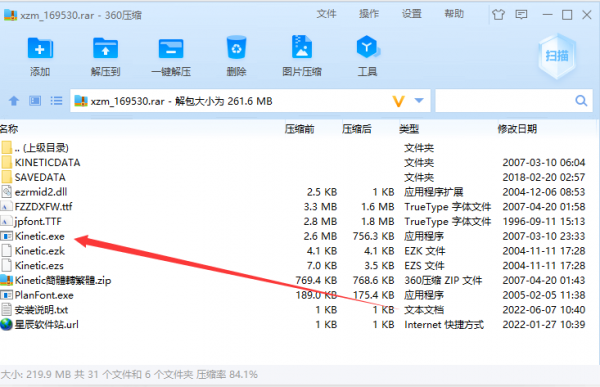The width and height of the screenshot is (600, 387).
Task: Open the 文件 menu
Action: tap(326, 14)
